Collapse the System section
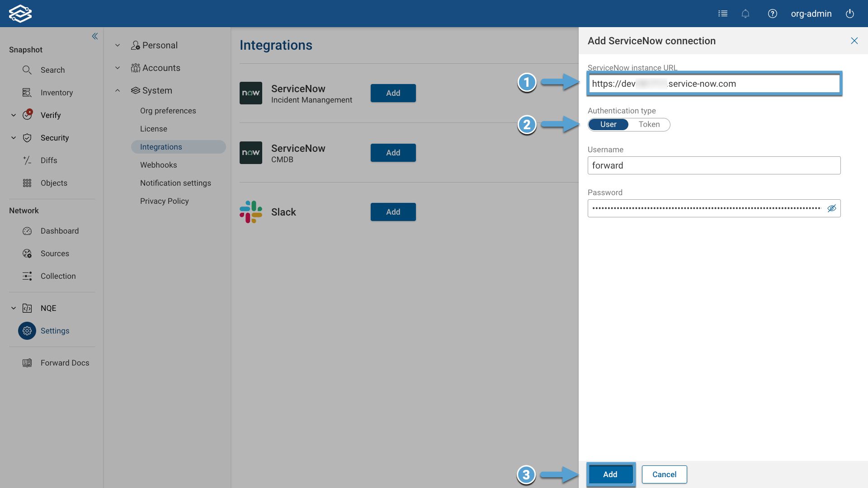The image size is (868, 488). tap(118, 90)
